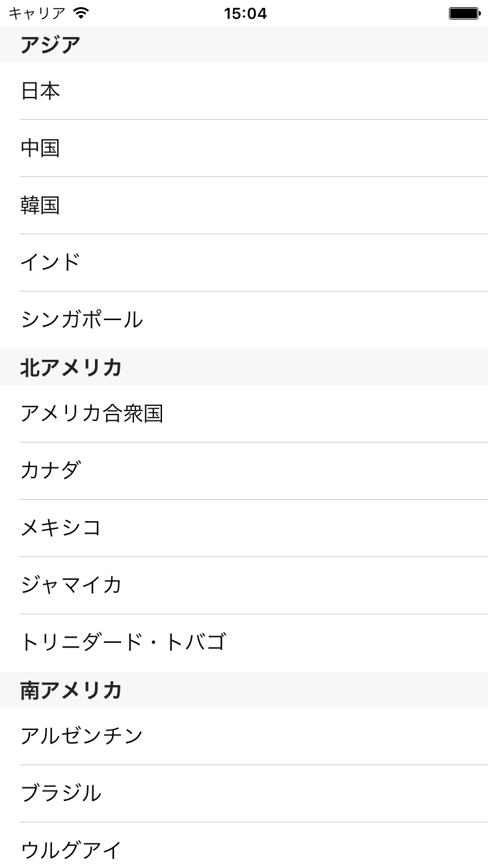Tap the ウルグアイ list item

click(72, 850)
